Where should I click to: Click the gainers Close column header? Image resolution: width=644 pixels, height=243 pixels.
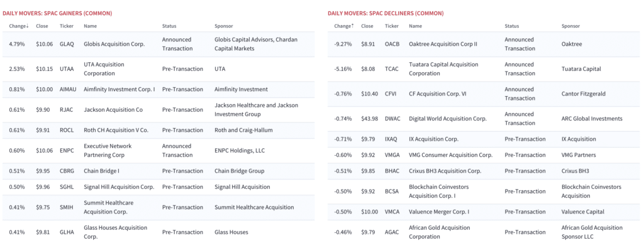(42, 26)
